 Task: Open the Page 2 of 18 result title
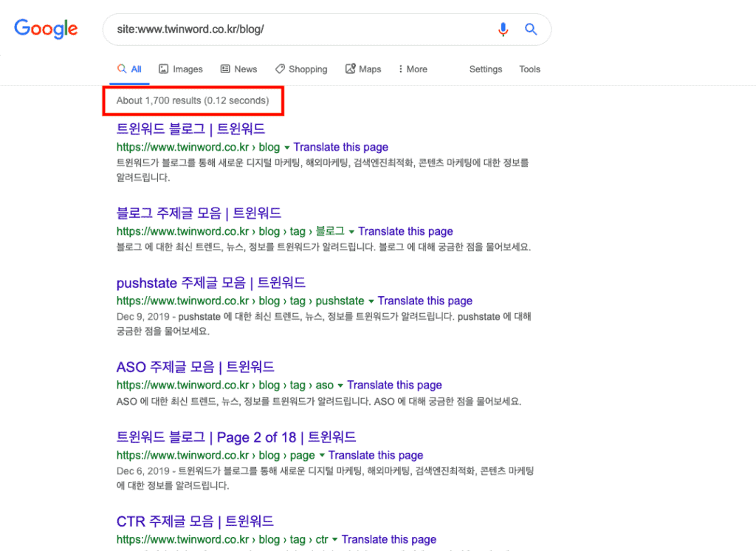click(x=236, y=437)
